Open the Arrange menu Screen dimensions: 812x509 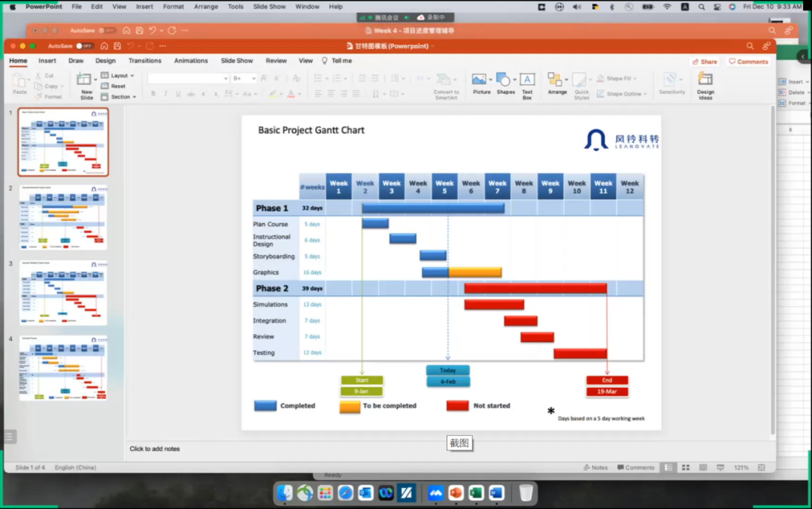point(557,84)
